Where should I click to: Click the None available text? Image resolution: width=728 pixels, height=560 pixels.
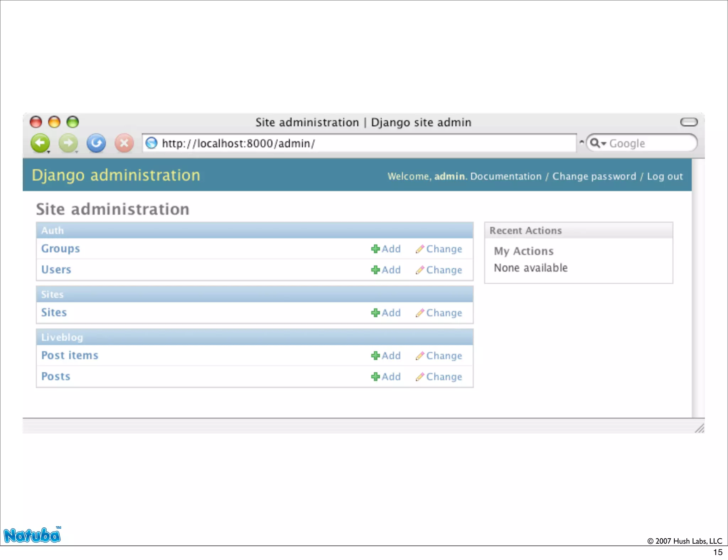(531, 268)
